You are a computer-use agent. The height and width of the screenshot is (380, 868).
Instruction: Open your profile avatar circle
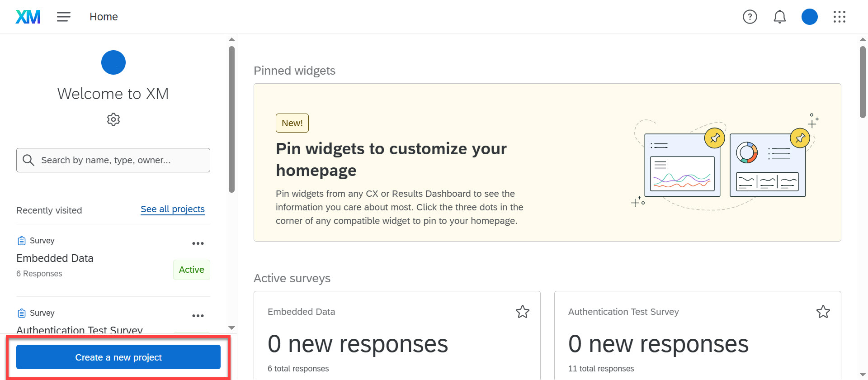[809, 17]
